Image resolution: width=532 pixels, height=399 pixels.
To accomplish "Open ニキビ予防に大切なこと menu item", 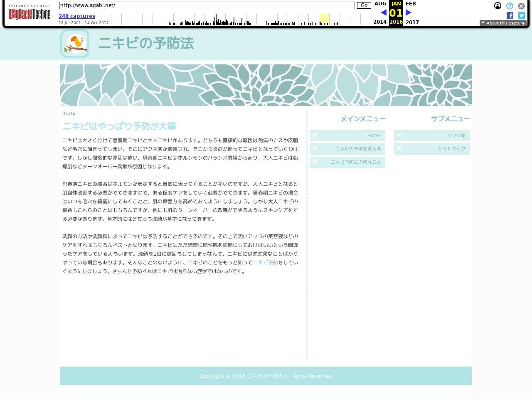I will 347,162.
